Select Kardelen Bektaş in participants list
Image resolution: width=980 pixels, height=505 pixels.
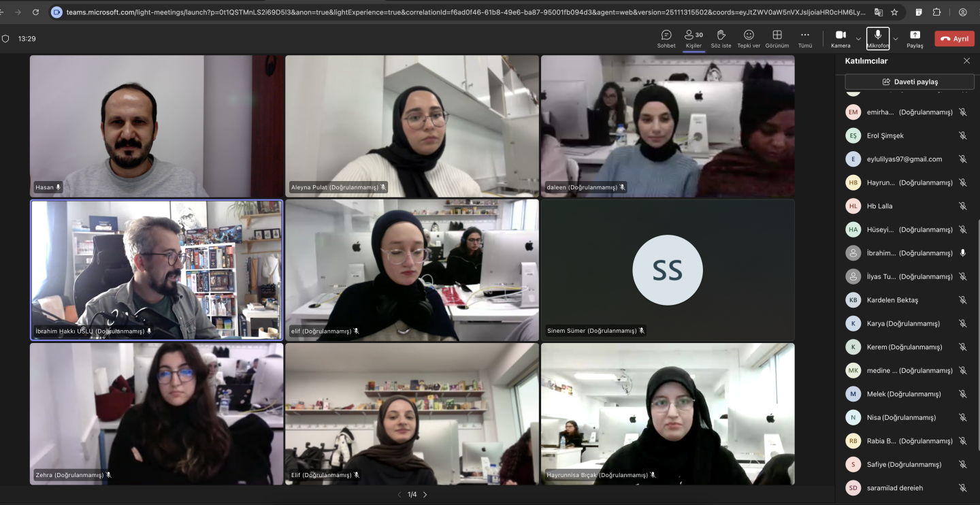892,300
